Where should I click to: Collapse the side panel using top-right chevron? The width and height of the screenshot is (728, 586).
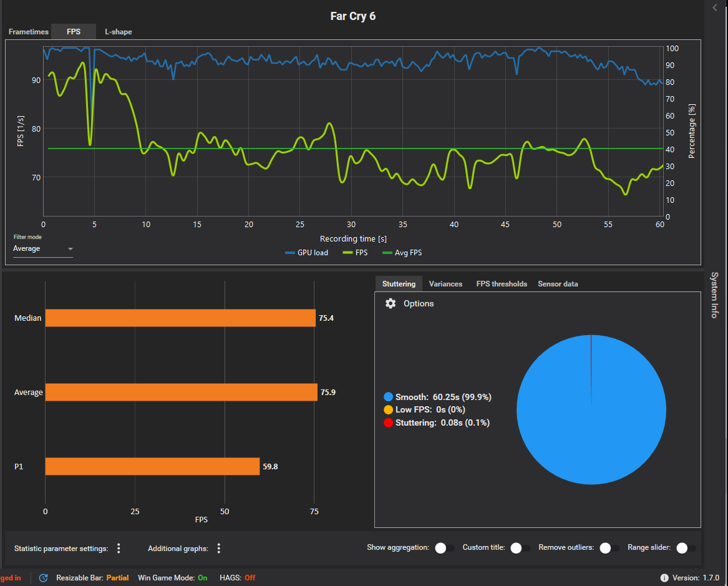(715, 7)
